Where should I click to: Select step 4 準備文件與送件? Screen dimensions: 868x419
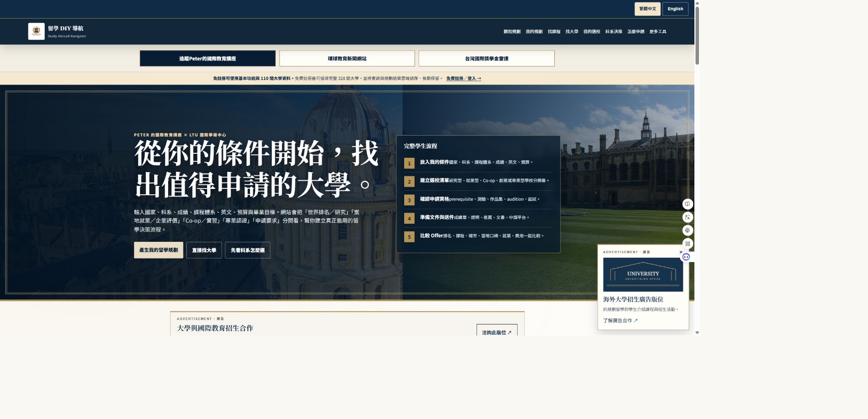478,218
